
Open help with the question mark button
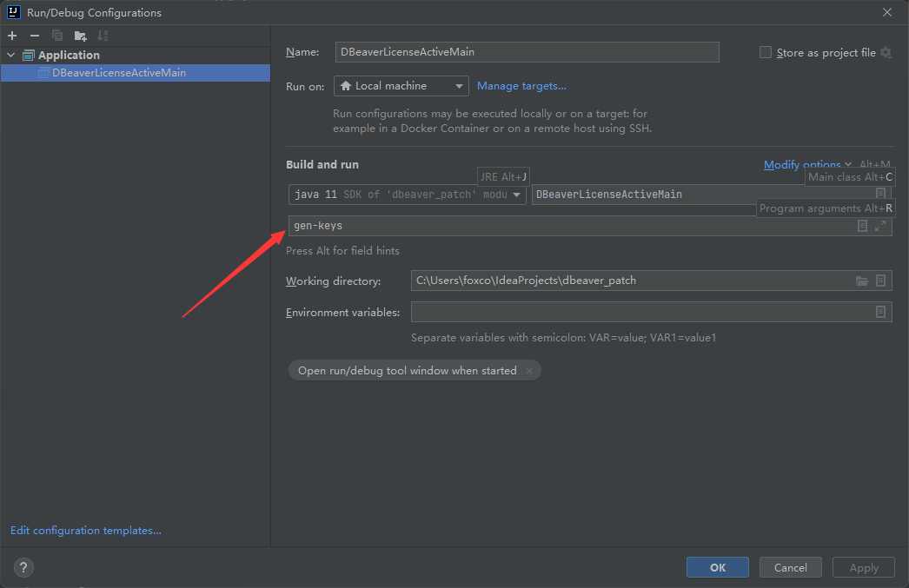click(x=23, y=567)
